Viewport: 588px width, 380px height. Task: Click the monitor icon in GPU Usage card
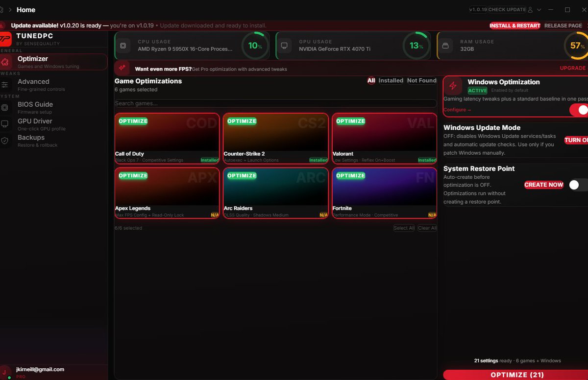tap(284, 46)
